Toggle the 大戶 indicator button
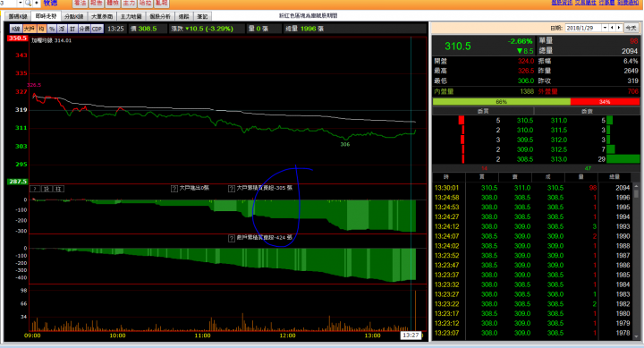Viewport: 644px width, 348px height. pos(29,29)
